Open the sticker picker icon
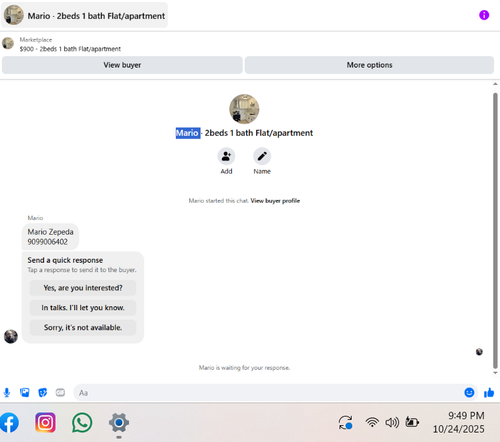 pos(43,393)
